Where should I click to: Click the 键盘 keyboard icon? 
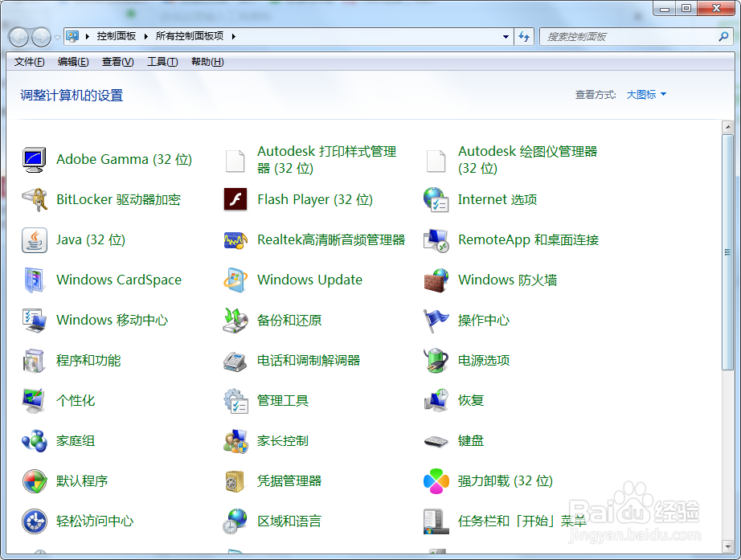point(436,441)
